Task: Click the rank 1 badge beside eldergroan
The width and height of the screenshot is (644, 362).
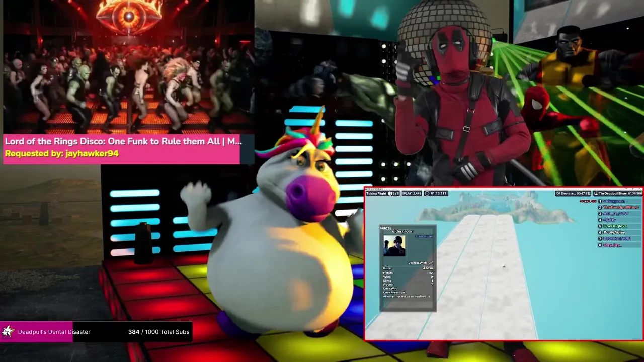Action: (600, 201)
